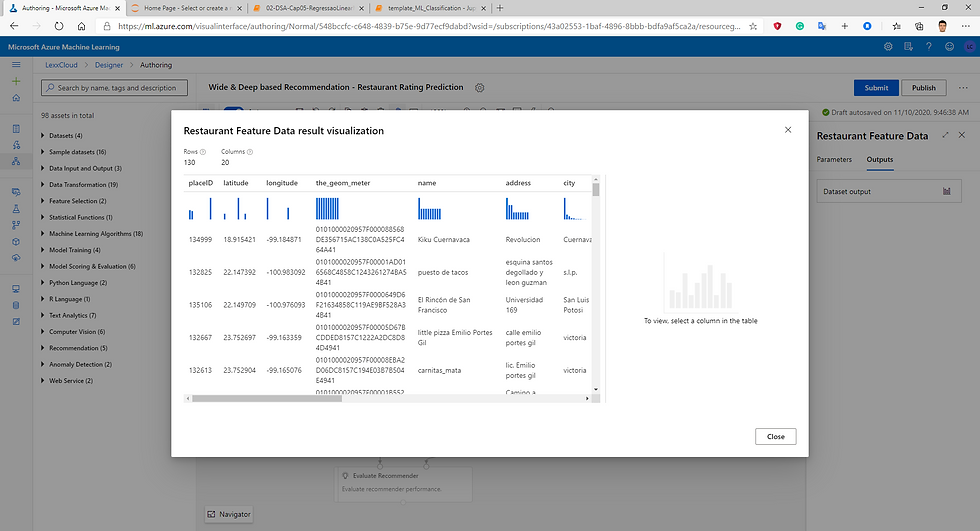Open Automated ML icon in sidebar
This screenshot has height=531, width=980.
coord(16,145)
